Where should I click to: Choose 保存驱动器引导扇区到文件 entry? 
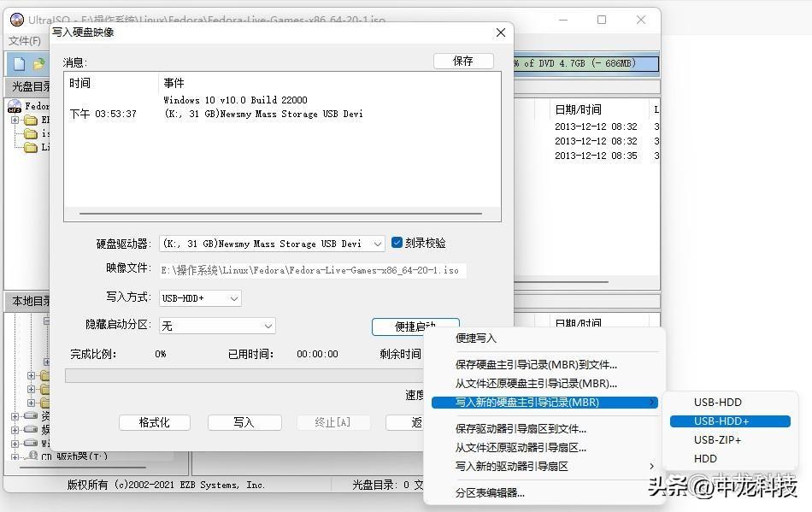pyautogui.click(x=521, y=428)
